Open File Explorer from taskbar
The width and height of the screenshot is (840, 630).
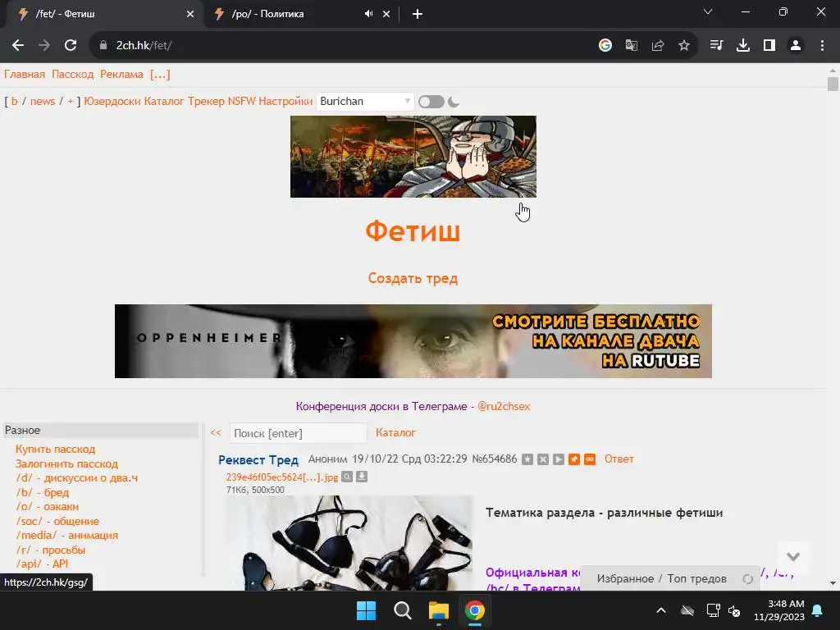(x=439, y=610)
